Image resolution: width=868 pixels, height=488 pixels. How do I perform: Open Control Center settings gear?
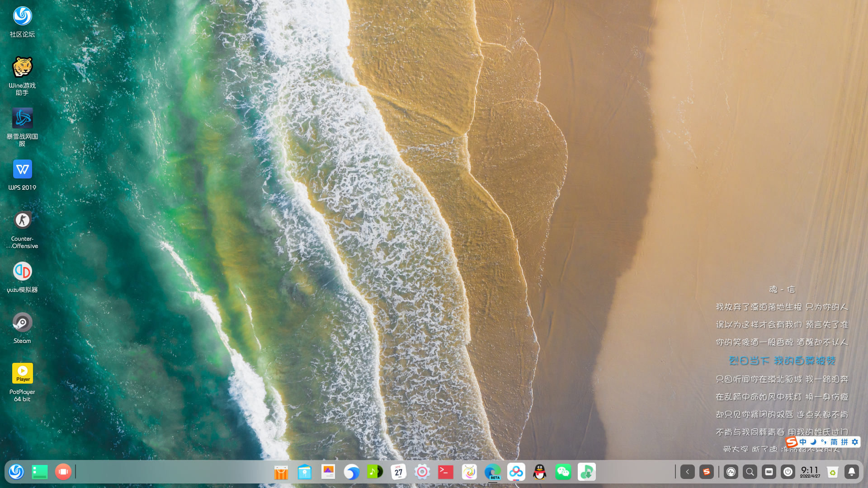(x=422, y=472)
